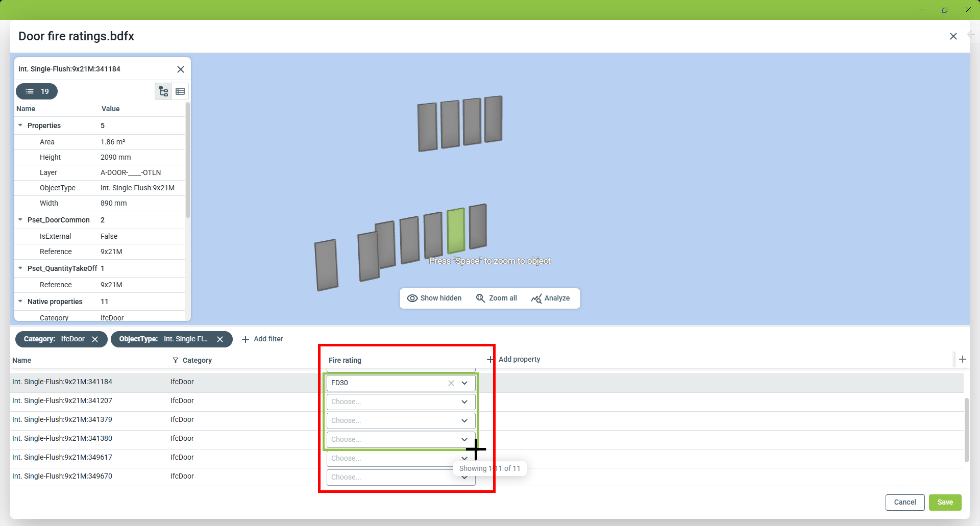Click Zoom all in viewer
The image size is (980, 526).
click(x=497, y=298)
